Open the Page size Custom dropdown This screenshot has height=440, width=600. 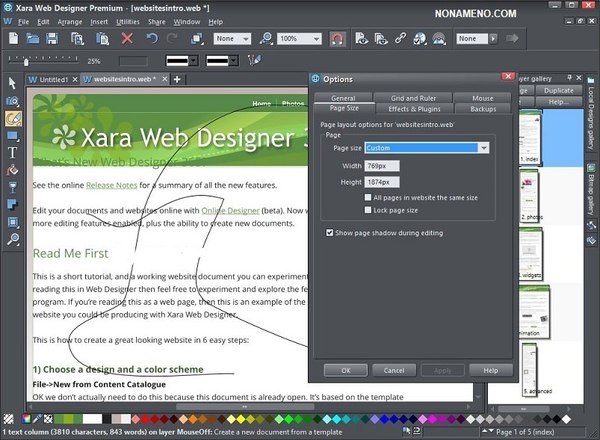[x=484, y=147]
